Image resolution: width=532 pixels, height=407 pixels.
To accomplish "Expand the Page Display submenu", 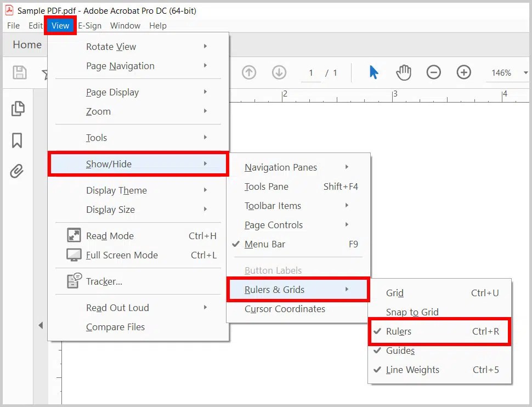I will pos(138,92).
